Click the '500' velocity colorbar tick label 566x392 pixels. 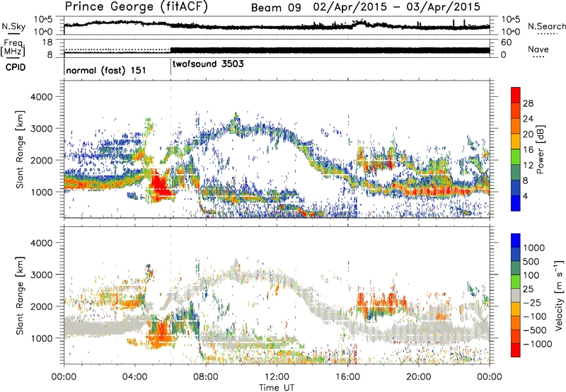coord(531,261)
